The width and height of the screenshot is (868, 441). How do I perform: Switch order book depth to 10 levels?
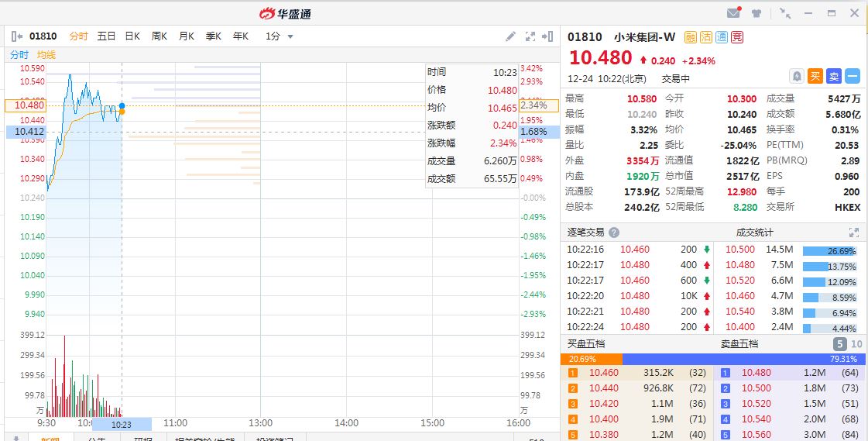(x=856, y=344)
